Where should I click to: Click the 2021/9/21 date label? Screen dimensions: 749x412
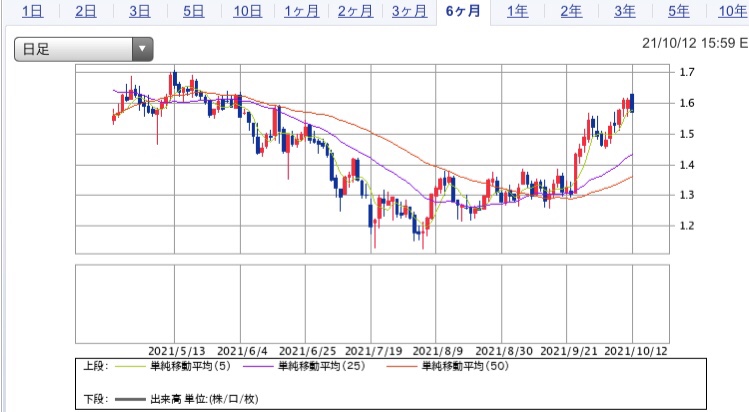point(569,351)
